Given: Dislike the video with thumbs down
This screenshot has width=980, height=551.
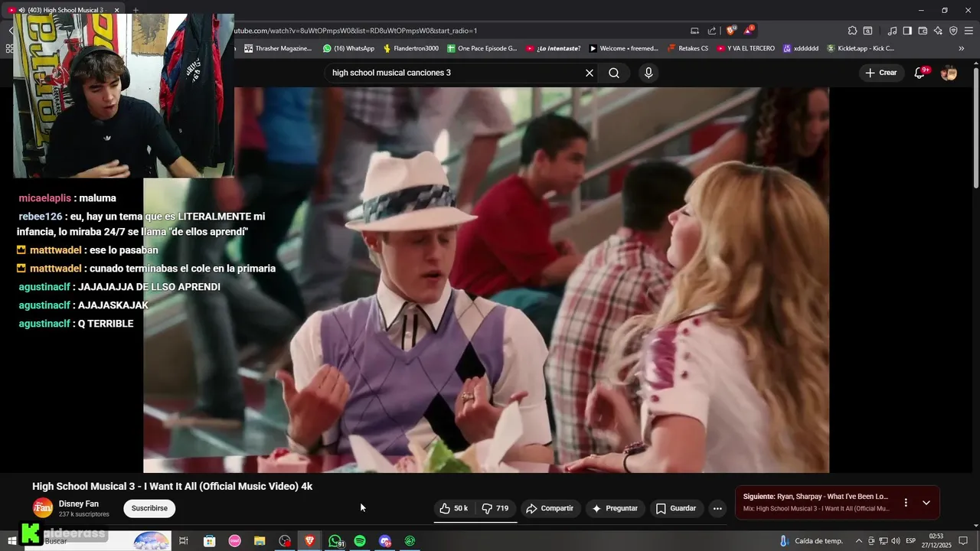Looking at the screenshot, I should pyautogui.click(x=495, y=508).
